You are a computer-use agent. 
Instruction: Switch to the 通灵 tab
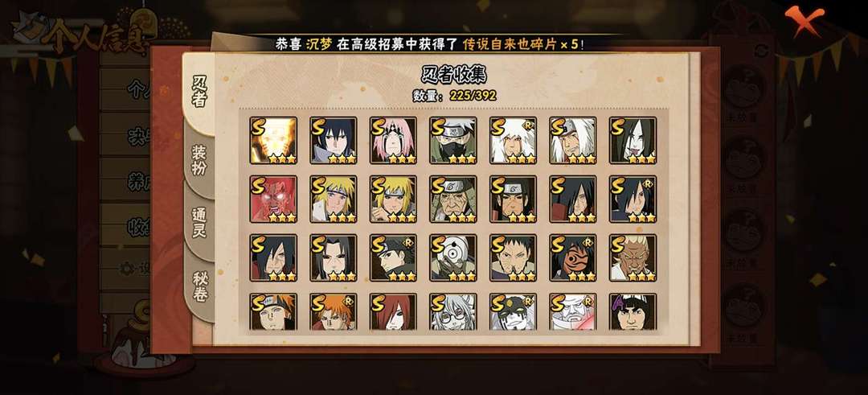199,223
